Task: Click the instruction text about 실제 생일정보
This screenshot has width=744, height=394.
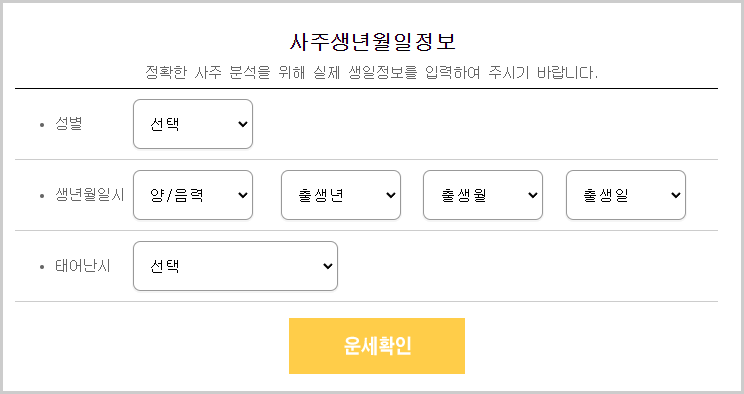Action: pos(372,72)
